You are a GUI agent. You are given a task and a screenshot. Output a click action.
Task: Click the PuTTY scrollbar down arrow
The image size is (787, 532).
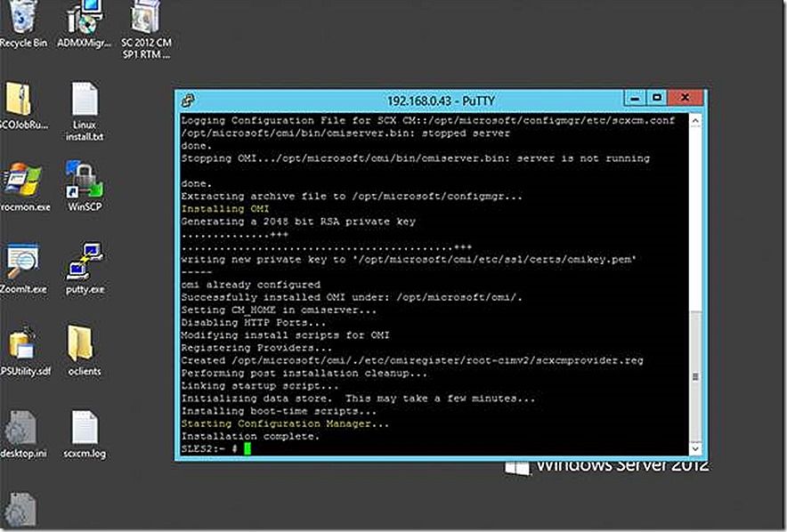coord(695,448)
